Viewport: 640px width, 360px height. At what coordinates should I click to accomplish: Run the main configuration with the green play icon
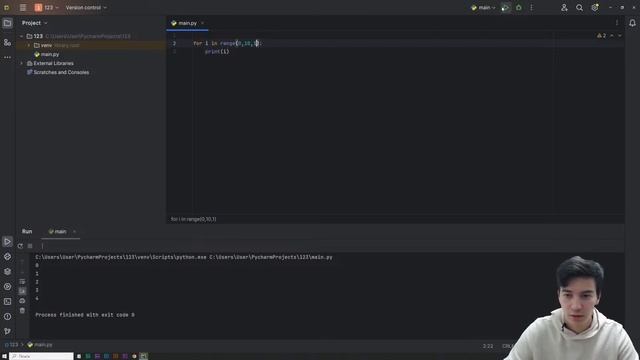505,8
